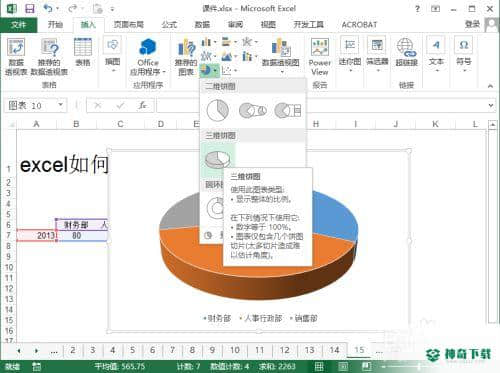This screenshot has width=500, height=373.
Task: Select the bar of pie chart
Action: 288,110
